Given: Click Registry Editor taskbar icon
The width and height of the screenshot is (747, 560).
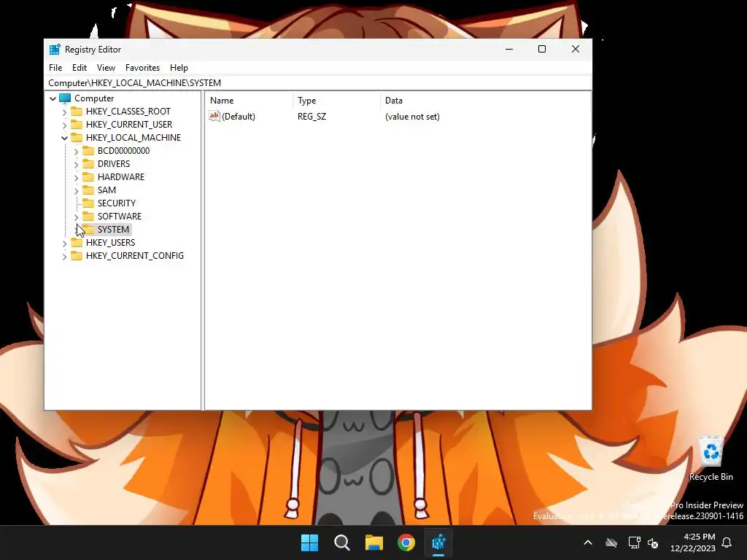Looking at the screenshot, I should (438, 542).
